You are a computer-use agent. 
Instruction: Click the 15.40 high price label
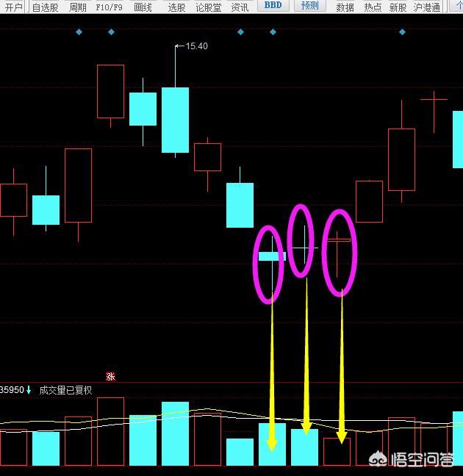(196, 46)
